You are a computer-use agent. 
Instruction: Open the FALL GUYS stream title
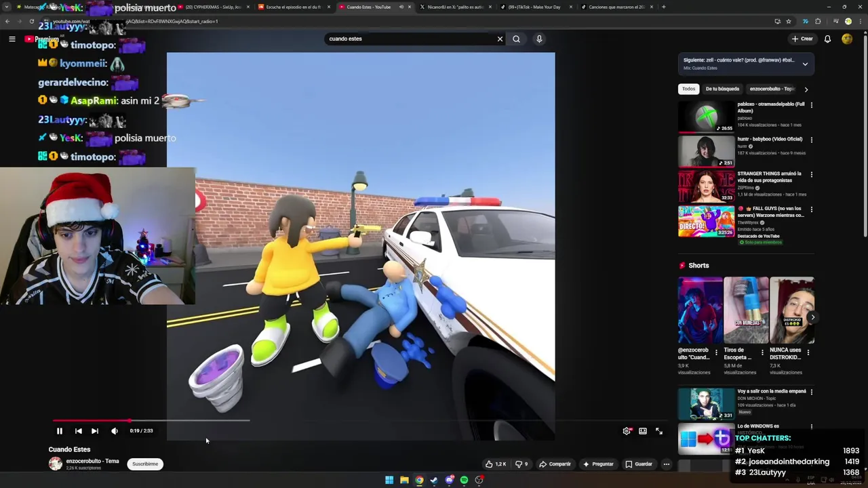click(x=771, y=211)
